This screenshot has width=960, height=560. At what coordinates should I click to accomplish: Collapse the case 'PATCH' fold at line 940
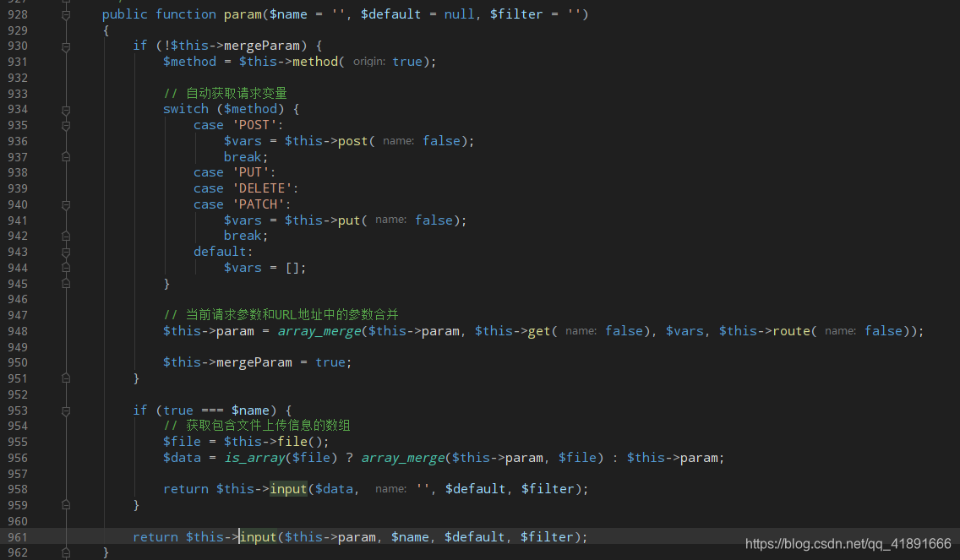pos(66,205)
